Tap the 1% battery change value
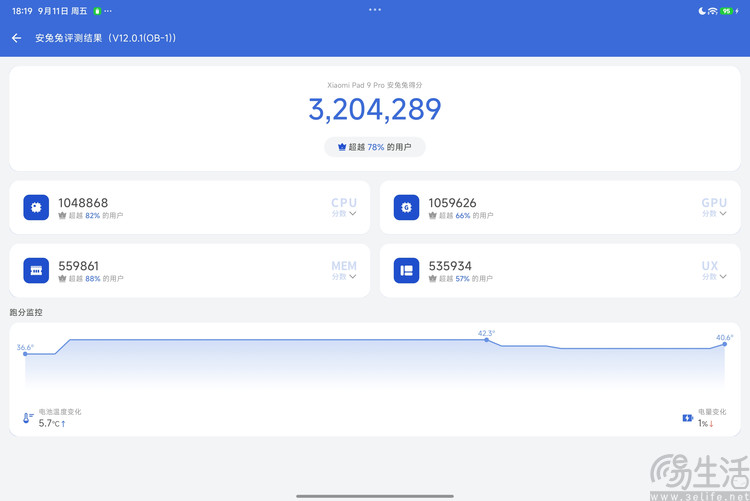Screen dimensions: 750x501 [x=706, y=423]
